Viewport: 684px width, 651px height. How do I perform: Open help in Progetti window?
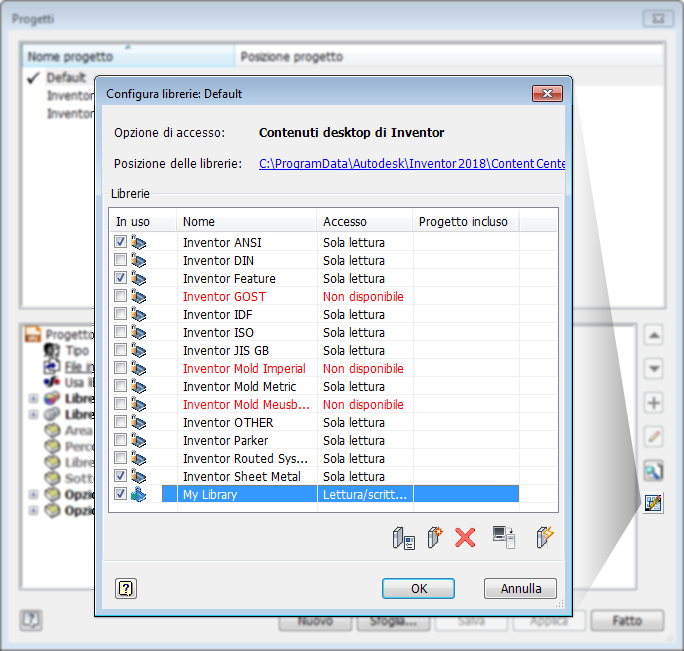(31, 620)
